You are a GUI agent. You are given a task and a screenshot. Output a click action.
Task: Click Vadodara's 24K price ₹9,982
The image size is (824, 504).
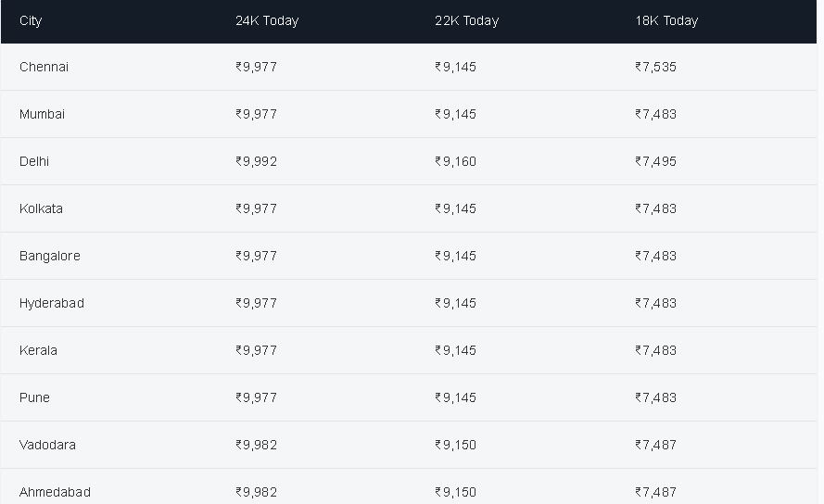coord(257,445)
